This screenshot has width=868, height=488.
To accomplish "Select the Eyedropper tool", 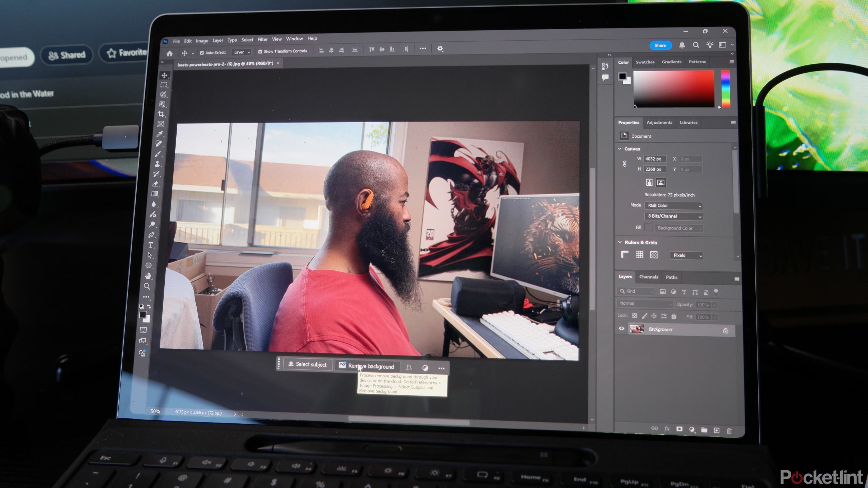I will coord(159,134).
